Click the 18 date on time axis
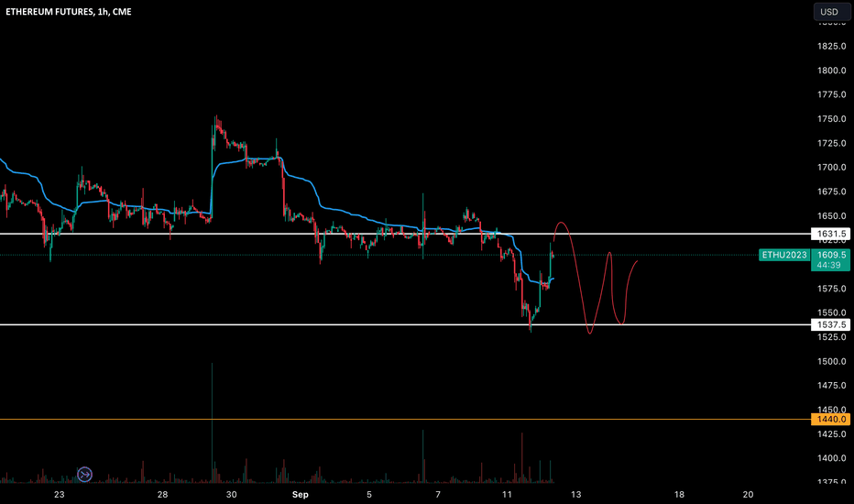The width and height of the screenshot is (854, 504). (x=679, y=495)
